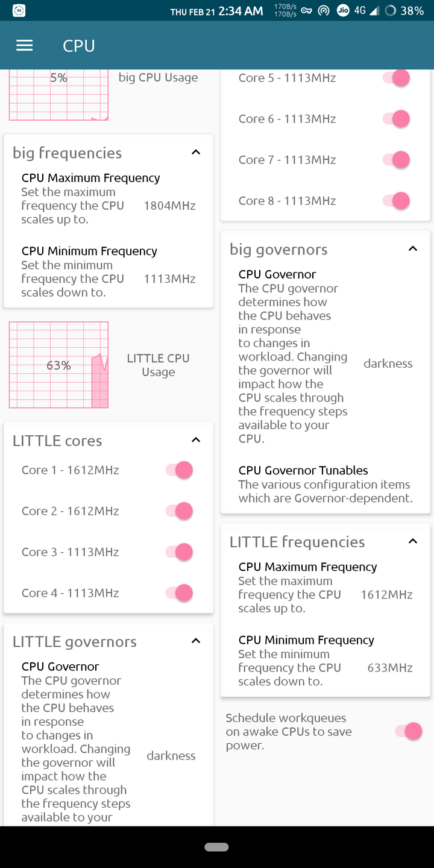Open big CPU Governor Tunables
434x868 pixels.
tap(325, 484)
